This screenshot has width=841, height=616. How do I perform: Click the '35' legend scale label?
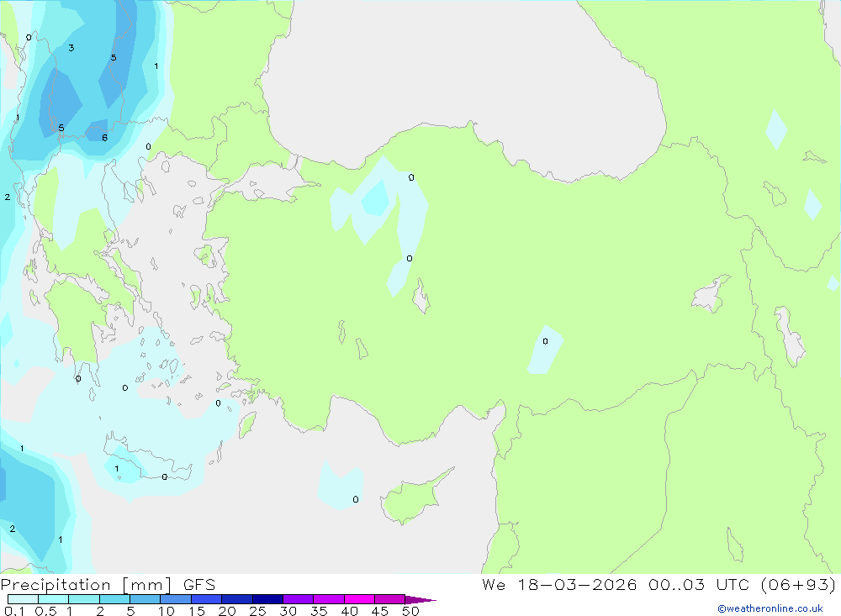[319, 611]
